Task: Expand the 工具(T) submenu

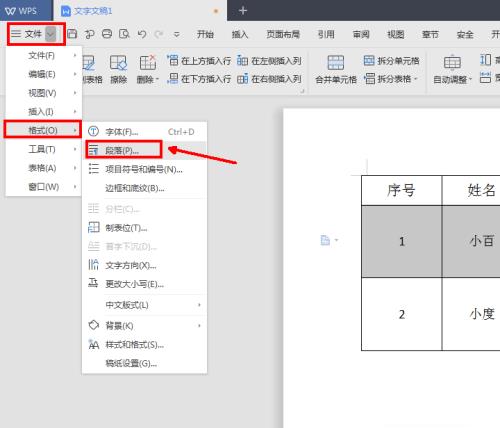Action: [44, 149]
